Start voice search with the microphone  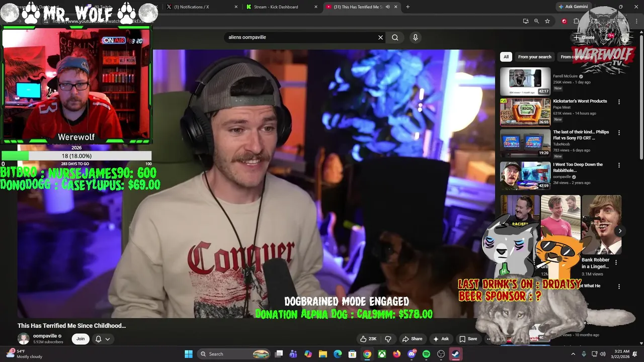tap(415, 37)
